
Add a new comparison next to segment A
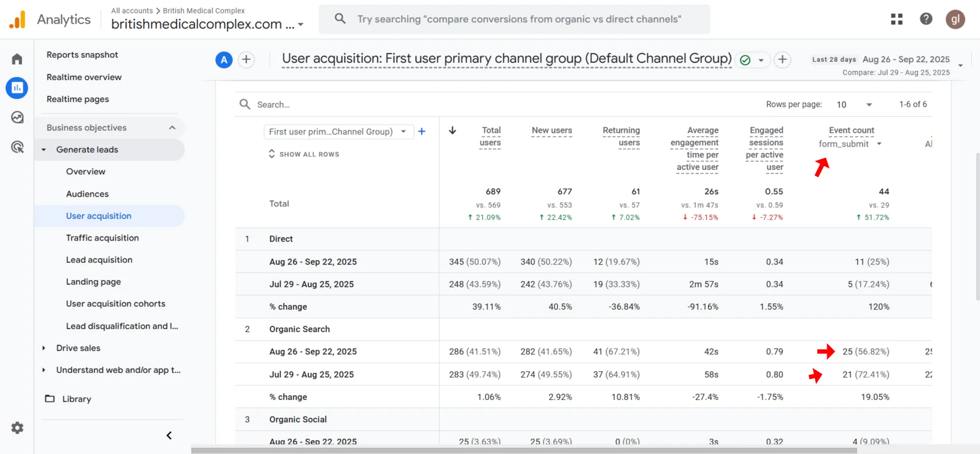coord(246,60)
